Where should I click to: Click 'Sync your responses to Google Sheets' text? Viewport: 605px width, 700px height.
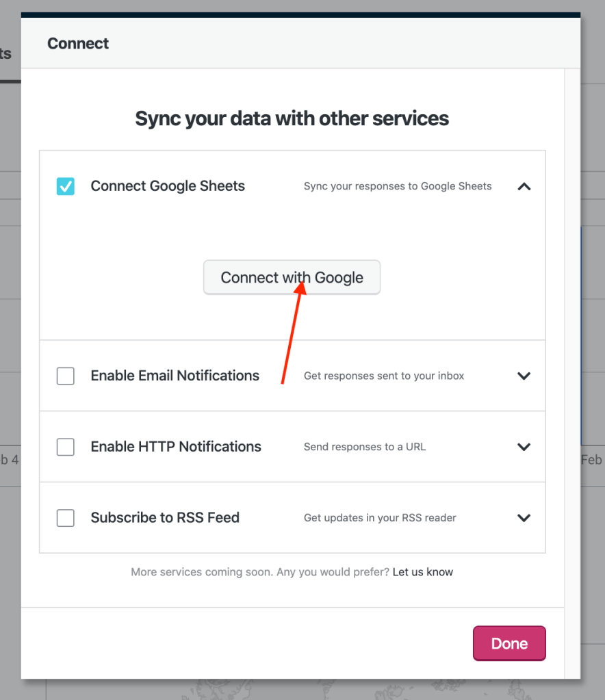(398, 186)
